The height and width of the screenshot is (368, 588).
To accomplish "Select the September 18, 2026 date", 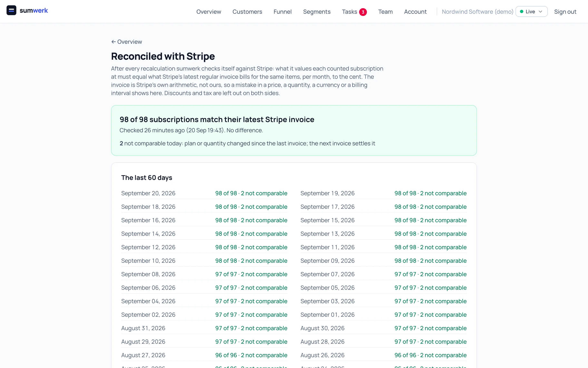I will click(148, 207).
